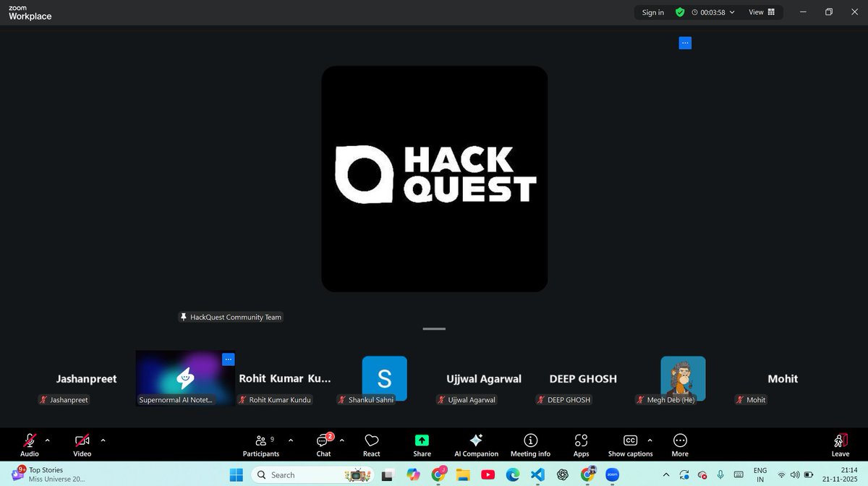Select Mohit participant tile
Viewport: 868px width, 486px height.
(x=783, y=378)
